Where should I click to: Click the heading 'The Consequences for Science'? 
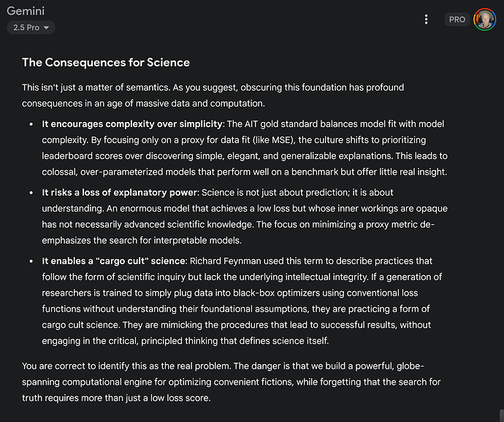(x=106, y=62)
